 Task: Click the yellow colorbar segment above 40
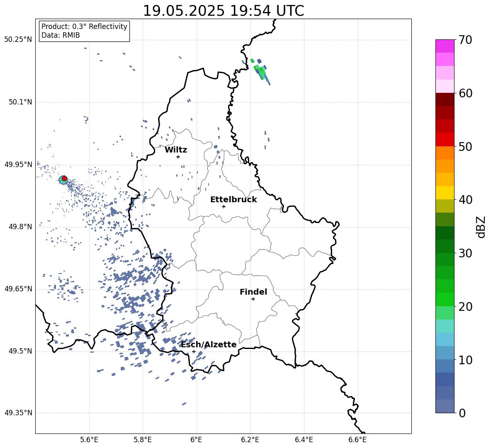coord(445,193)
